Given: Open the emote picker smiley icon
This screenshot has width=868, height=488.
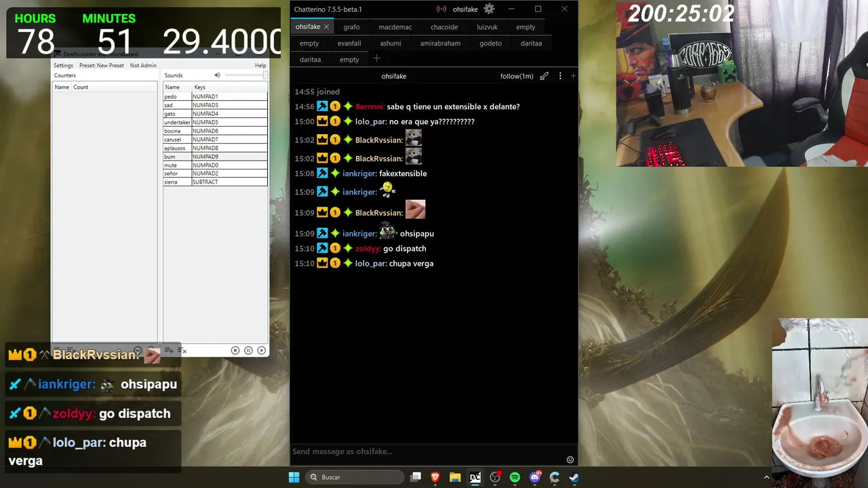Looking at the screenshot, I should click(570, 460).
